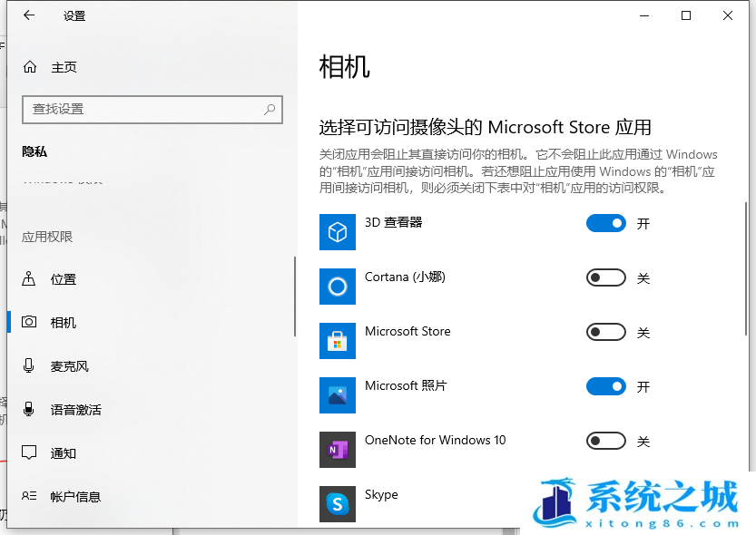Viewport: 756px width, 535px height.
Task: Close the 设置 window
Action: coord(728,16)
